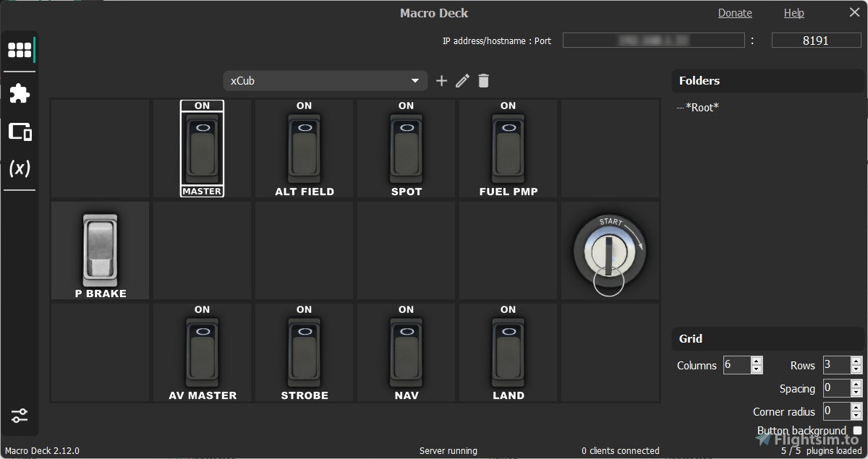Open the Donate link
This screenshot has height=459, width=868.
[735, 12]
